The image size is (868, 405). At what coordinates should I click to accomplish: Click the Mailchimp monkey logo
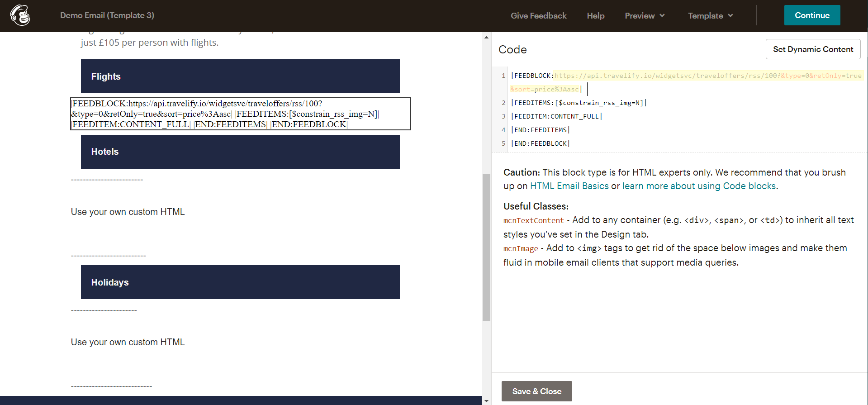point(20,15)
